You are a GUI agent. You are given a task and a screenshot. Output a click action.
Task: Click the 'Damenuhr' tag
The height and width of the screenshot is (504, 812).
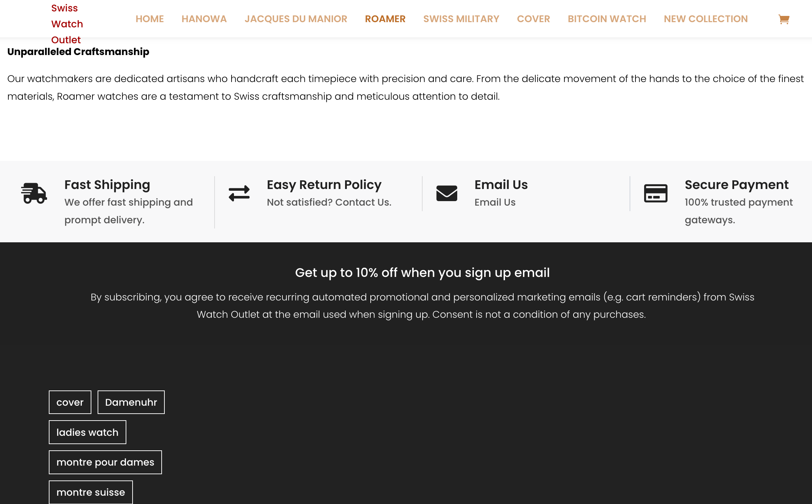tap(131, 402)
